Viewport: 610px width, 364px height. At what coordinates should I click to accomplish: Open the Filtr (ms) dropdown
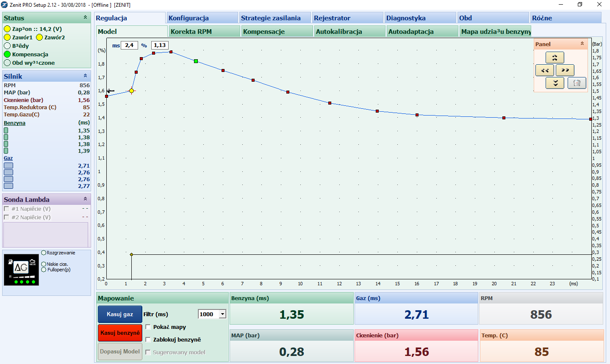(x=222, y=314)
